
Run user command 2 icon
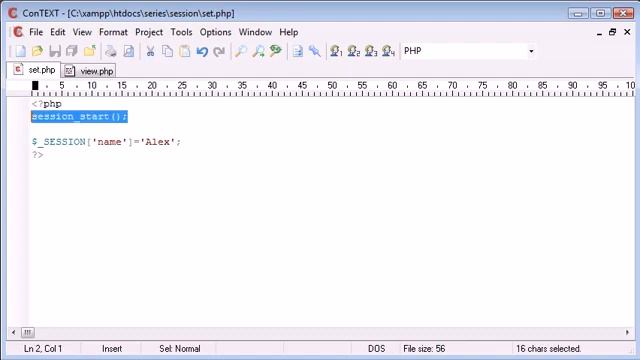(353, 51)
